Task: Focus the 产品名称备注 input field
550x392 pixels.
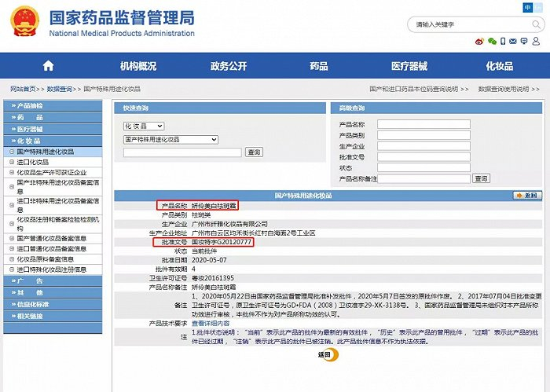Action: point(423,178)
